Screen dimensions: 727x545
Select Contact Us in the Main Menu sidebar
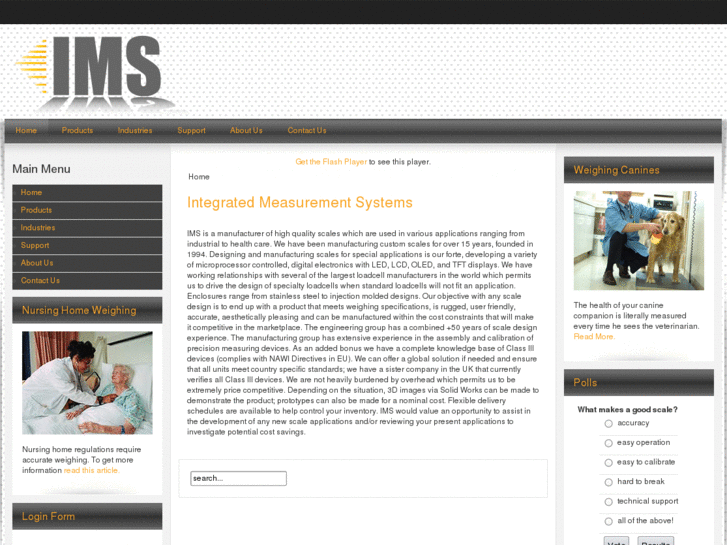click(87, 281)
